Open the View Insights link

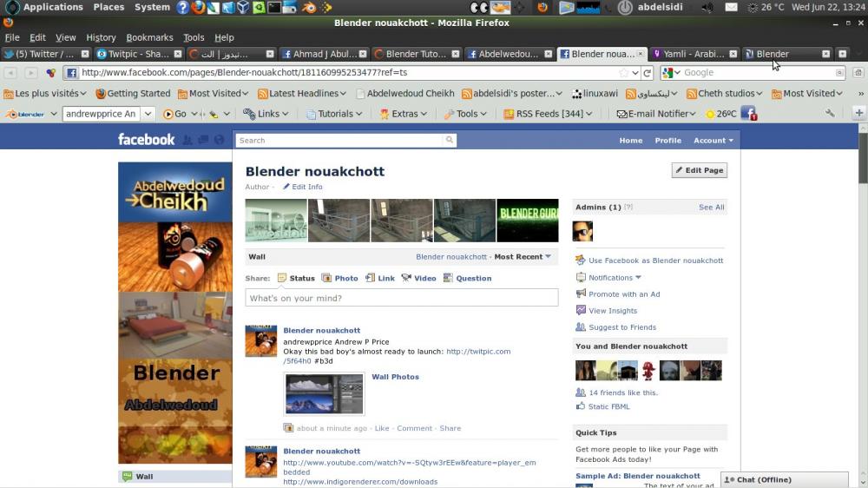pos(612,311)
